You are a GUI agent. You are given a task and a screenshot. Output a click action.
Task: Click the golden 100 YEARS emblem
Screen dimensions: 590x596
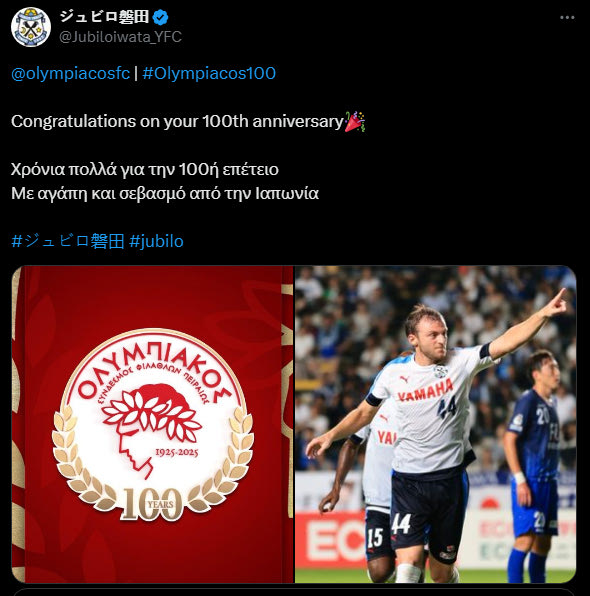[x=152, y=504]
